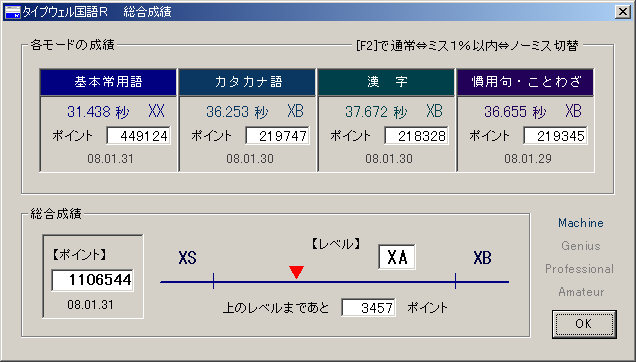Screen dimensions: 636x362
Task: Click the app icon in the title bar
Action: [12, 12]
